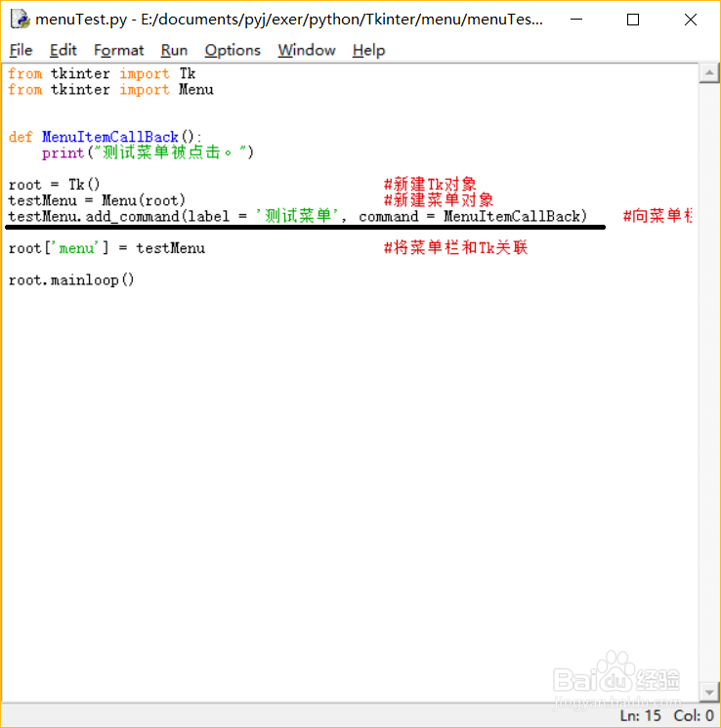Open the Help menu
This screenshot has height=728, width=721.
(x=368, y=50)
